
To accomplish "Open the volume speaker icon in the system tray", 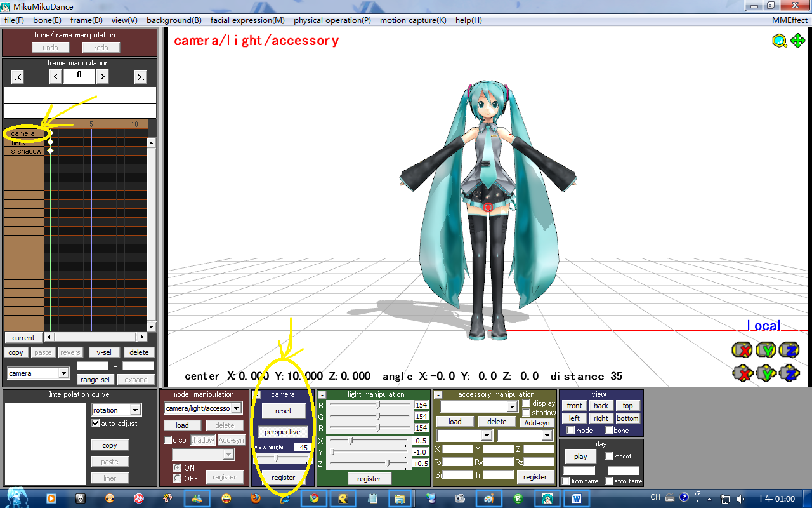I will (741, 498).
